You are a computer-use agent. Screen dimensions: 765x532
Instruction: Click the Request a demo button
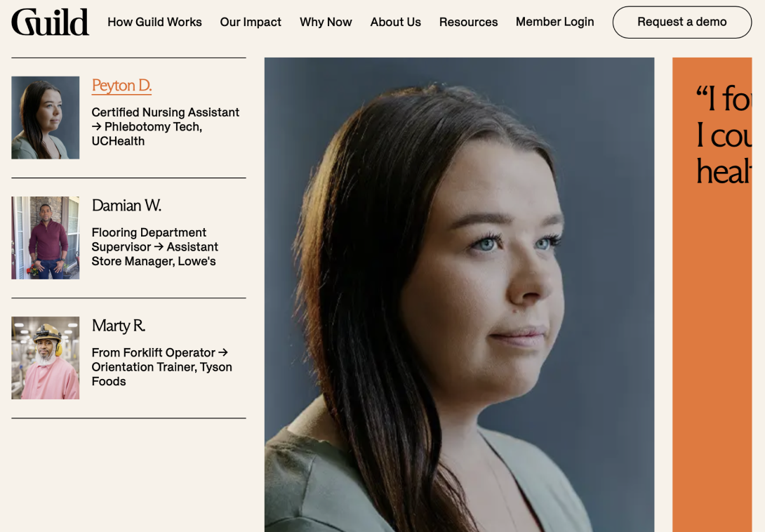coord(682,22)
